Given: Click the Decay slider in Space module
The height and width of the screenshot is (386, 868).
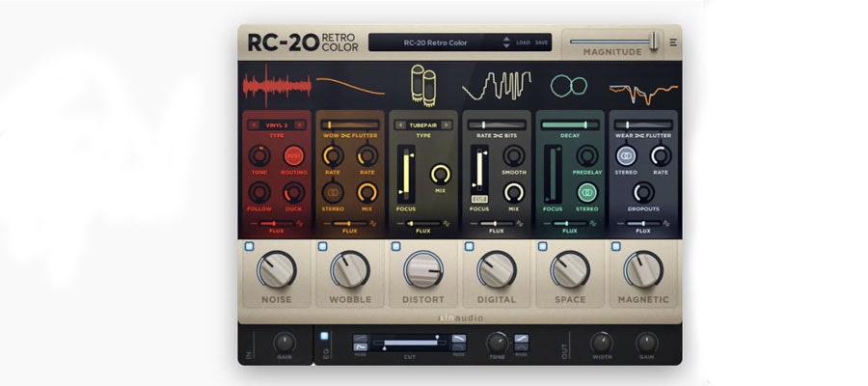Looking at the screenshot, I should click(569, 124).
